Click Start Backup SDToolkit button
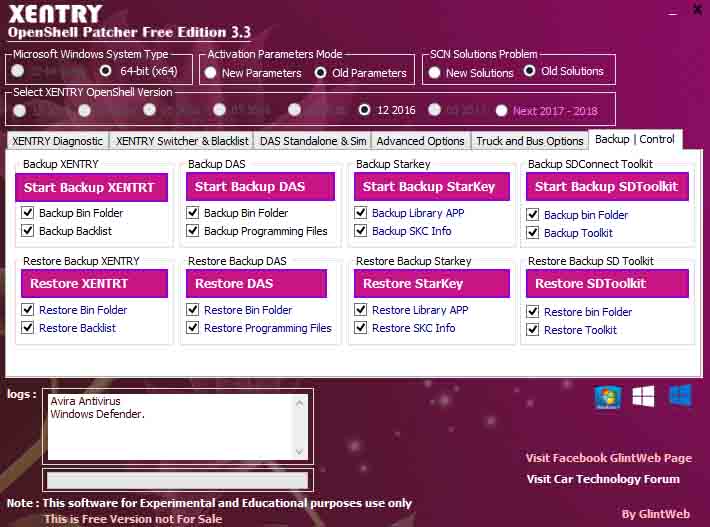This screenshot has width=710, height=527. pyautogui.click(x=607, y=187)
